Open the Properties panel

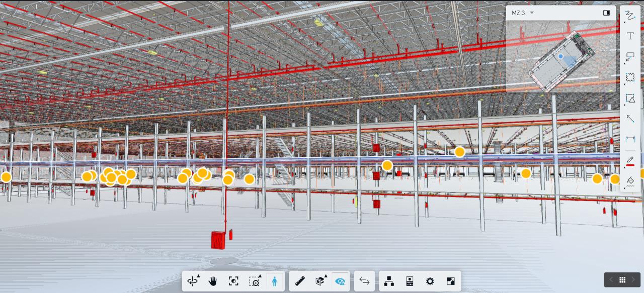pyautogui.click(x=410, y=281)
